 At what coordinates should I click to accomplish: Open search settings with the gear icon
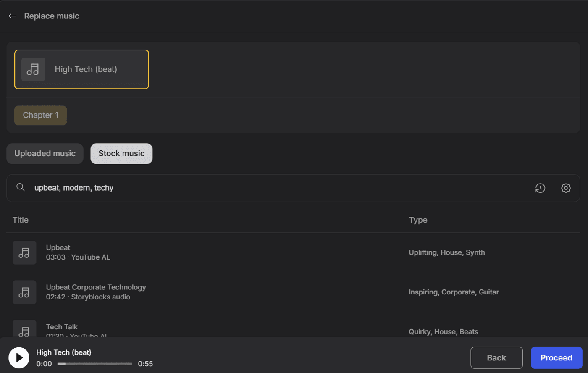click(565, 188)
